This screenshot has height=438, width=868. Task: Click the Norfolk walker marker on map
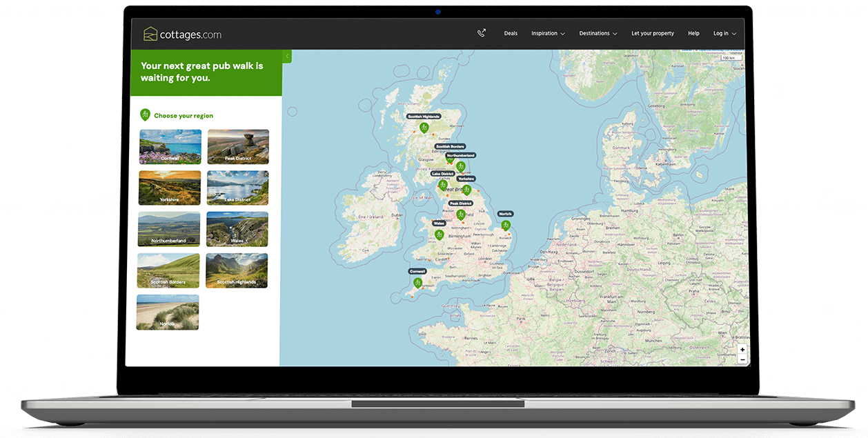click(x=505, y=226)
